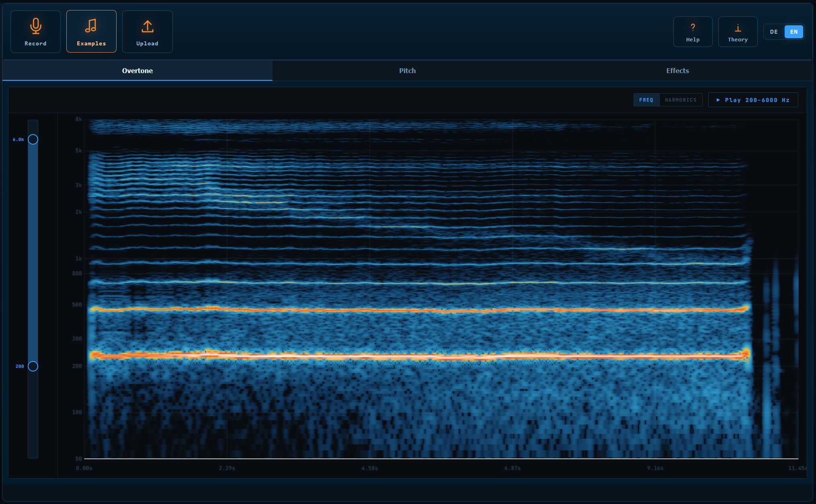
Task: Click the 1k frequency axis label
Action: coord(78,259)
